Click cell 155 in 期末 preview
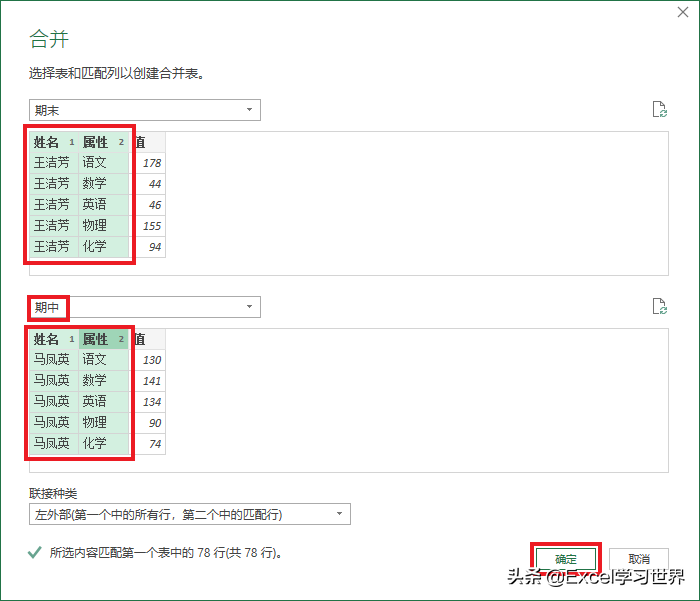700x601 pixels. (149, 226)
